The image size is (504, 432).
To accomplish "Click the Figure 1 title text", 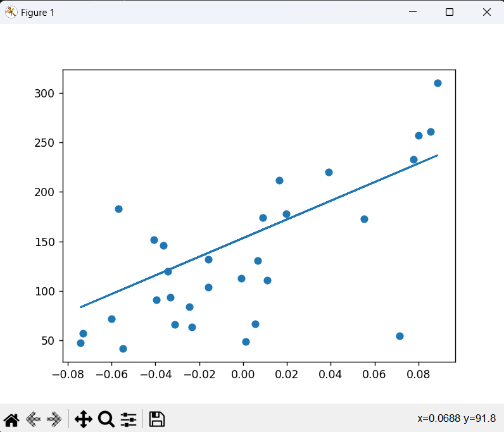I will (37, 13).
